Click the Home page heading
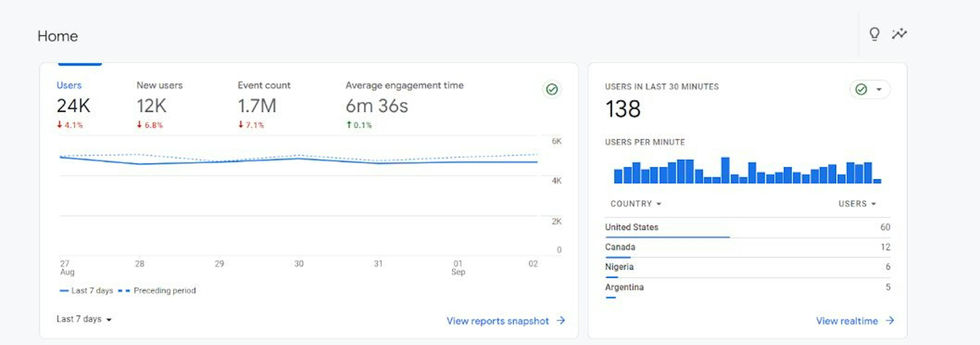 pos(57,36)
